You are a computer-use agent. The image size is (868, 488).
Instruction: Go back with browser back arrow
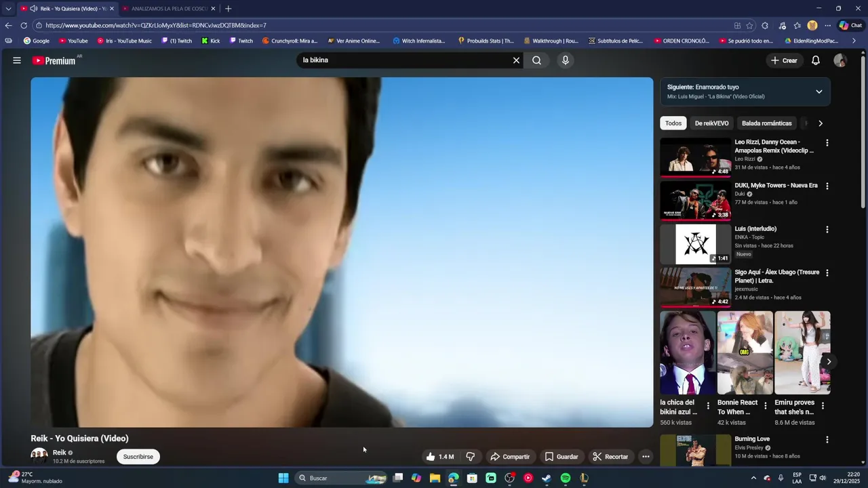pyautogui.click(x=8, y=26)
